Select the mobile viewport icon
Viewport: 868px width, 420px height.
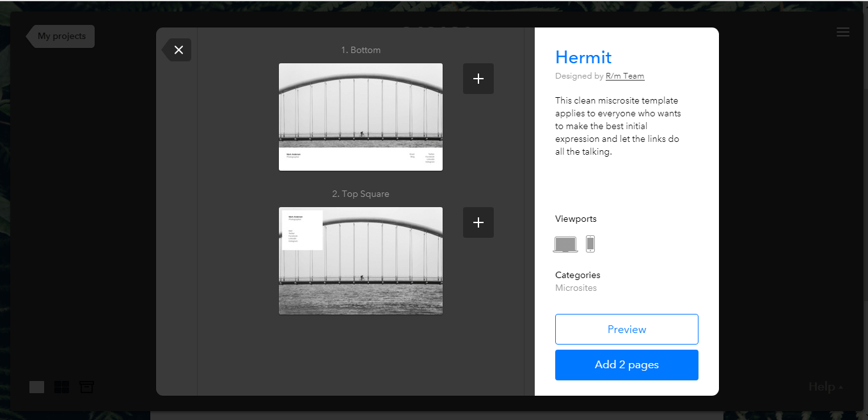pos(590,244)
